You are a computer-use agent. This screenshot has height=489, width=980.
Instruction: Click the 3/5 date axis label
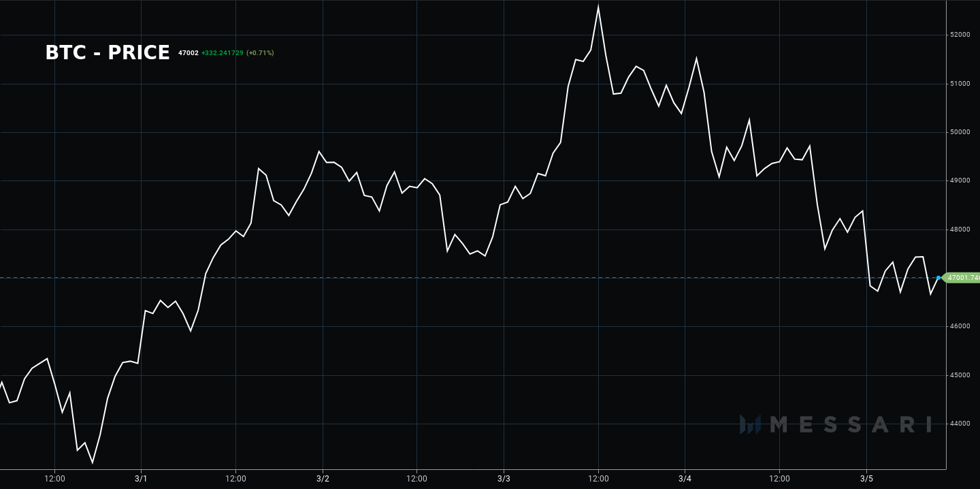[x=866, y=479]
